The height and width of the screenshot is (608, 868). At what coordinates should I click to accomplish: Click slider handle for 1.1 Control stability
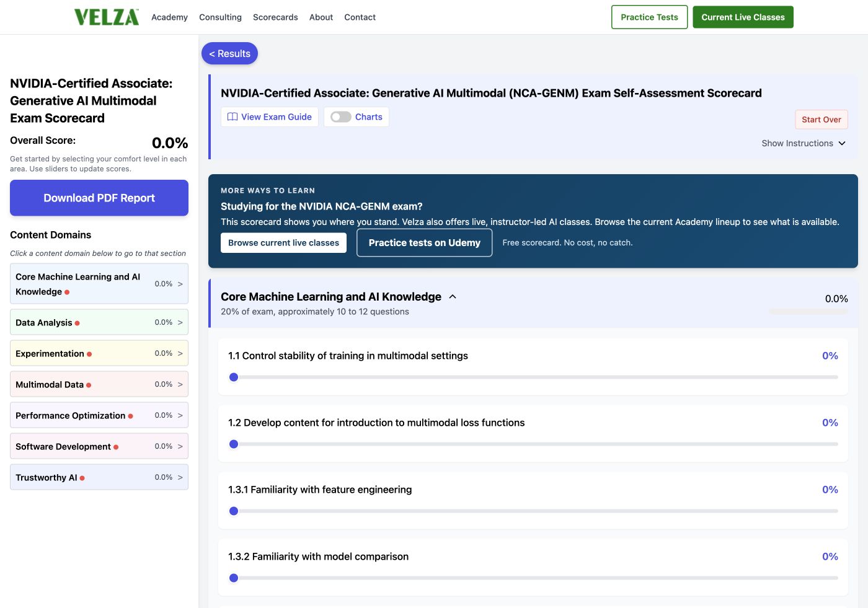pos(234,377)
